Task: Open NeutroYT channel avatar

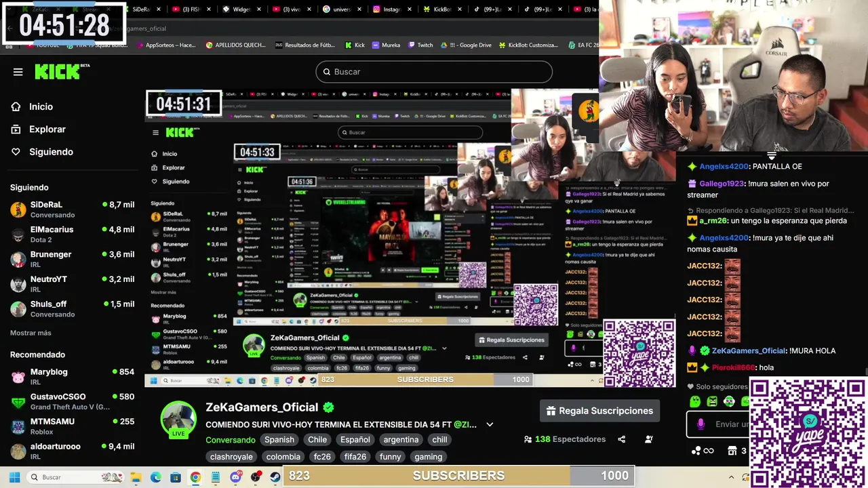Action: coord(18,284)
